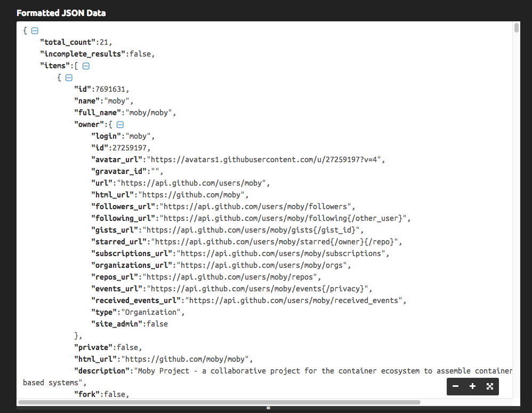Collapse the "items" array
Screen dimensions: 532x413
(85, 66)
